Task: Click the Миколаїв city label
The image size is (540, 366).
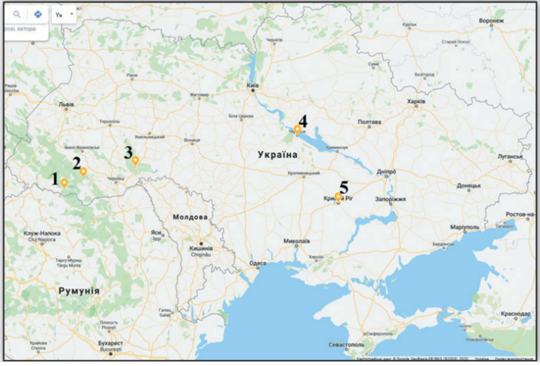Action: [297, 241]
